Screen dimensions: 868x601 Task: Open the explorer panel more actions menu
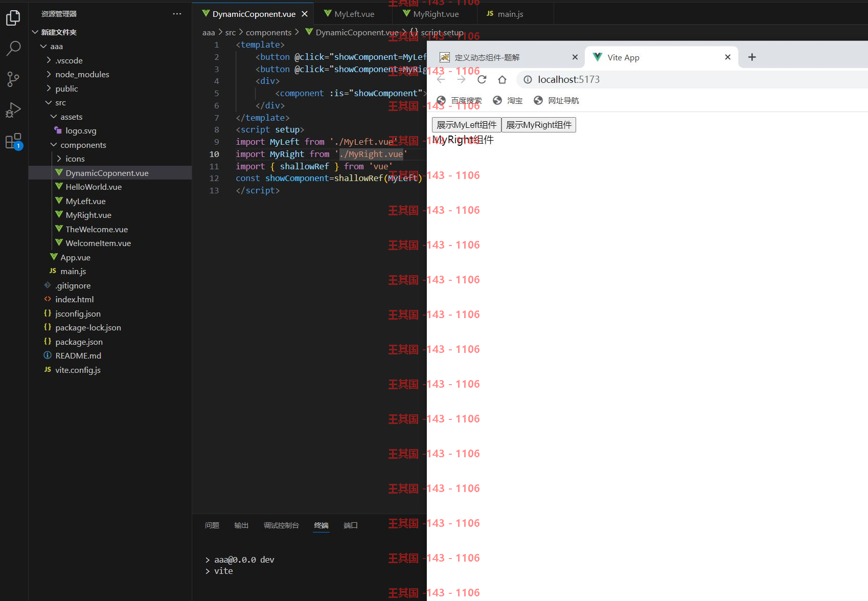[177, 14]
